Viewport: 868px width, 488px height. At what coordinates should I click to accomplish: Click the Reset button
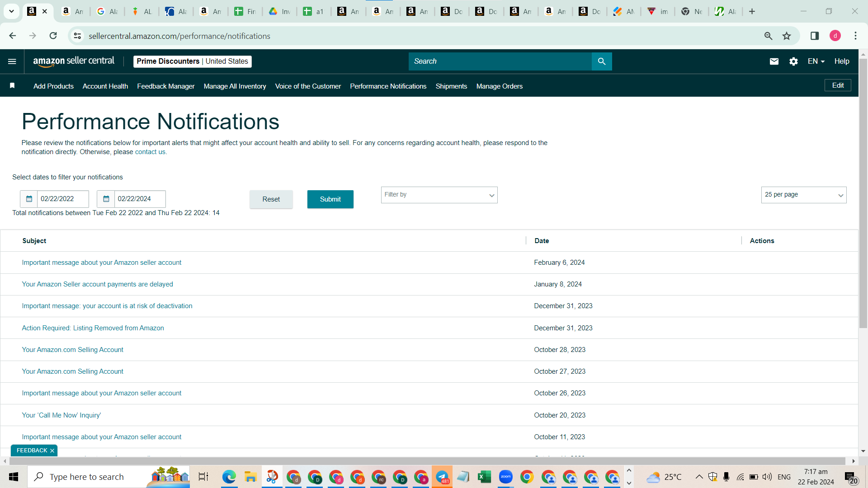271,199
